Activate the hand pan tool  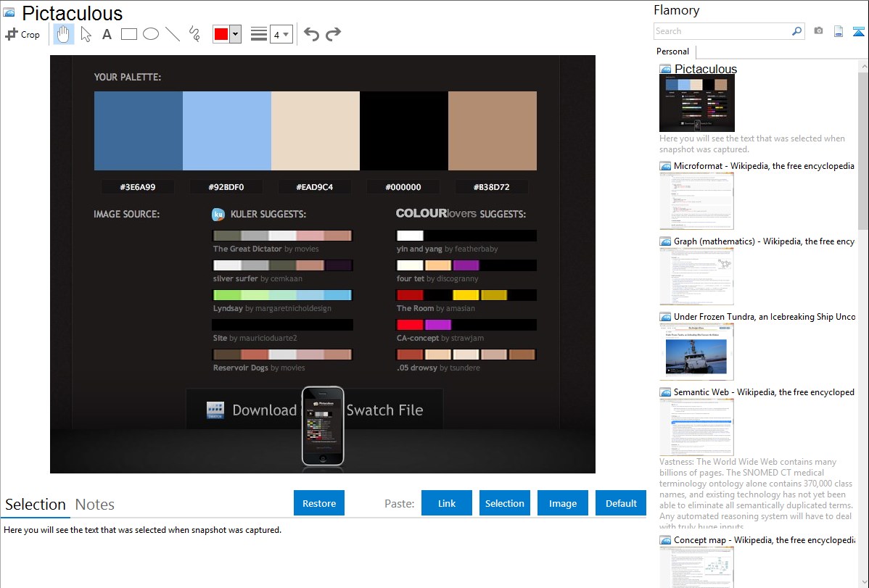click(63, 34)
